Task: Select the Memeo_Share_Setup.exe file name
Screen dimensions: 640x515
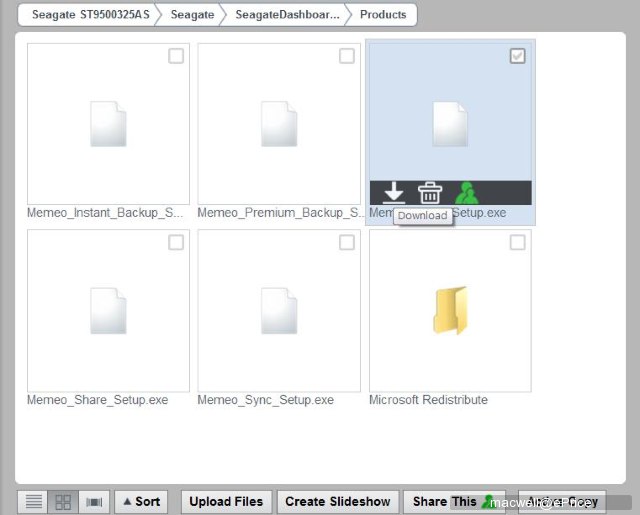Action: (x=98, y=400)
